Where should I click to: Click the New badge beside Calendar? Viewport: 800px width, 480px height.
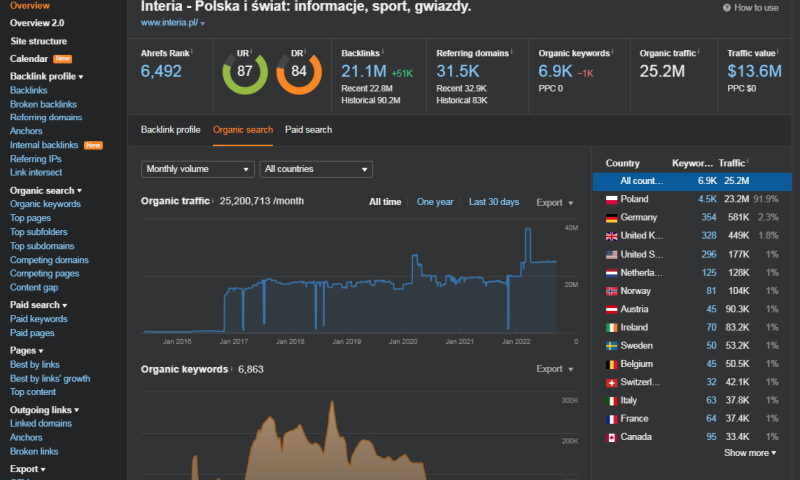pyautogui.click(x=63, y=59)
